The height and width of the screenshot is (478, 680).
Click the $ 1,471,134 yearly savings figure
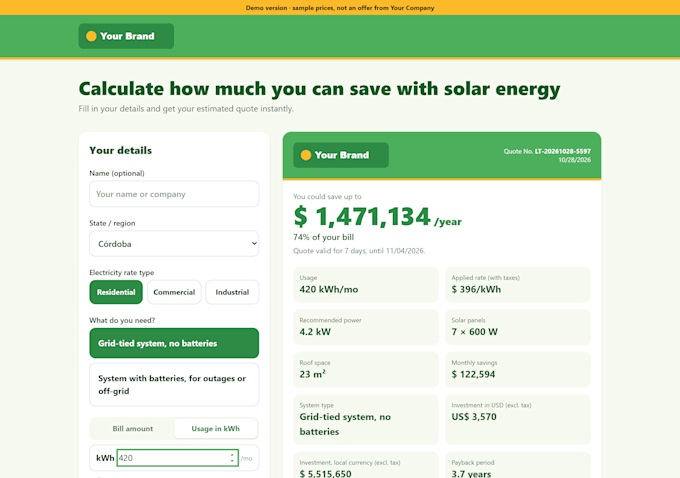tap(362, 216)
